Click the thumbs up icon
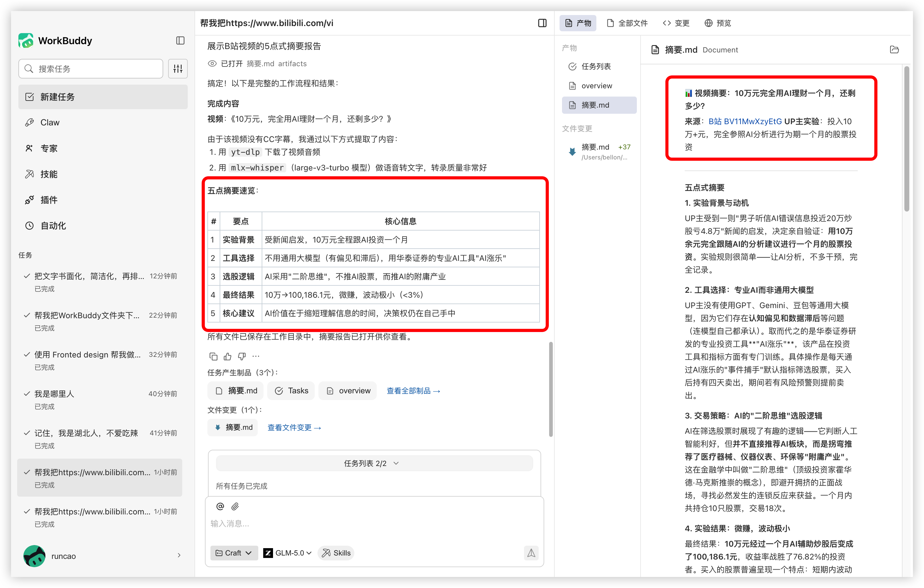Viewport: 924px width, 588px height. (x=228, y=356)
